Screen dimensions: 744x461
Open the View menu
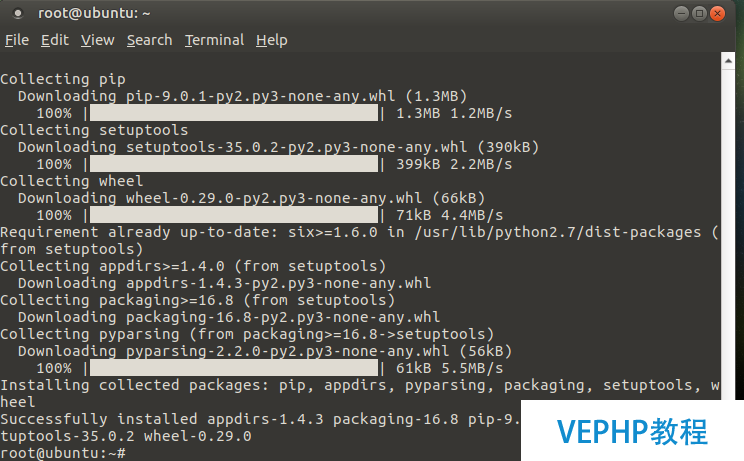(x=97, y=40)
